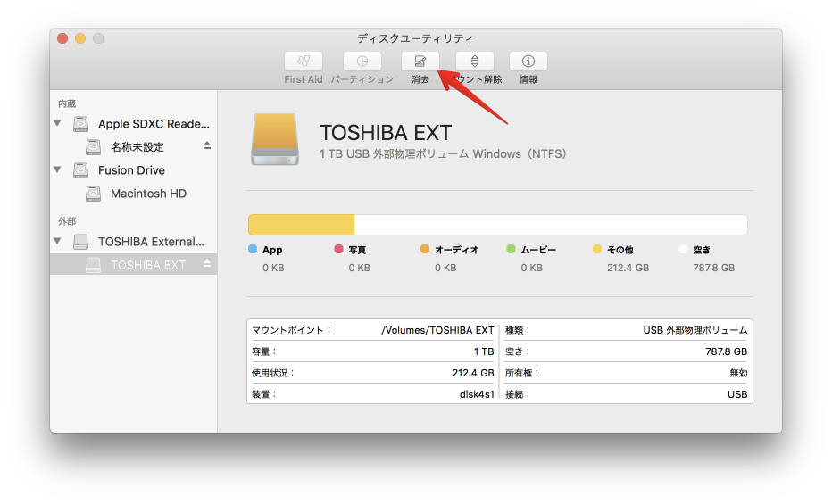Click the TOSHIBA External drive icon
The width and height of the screenshot is (832, 504).
(x=80, y=242)
